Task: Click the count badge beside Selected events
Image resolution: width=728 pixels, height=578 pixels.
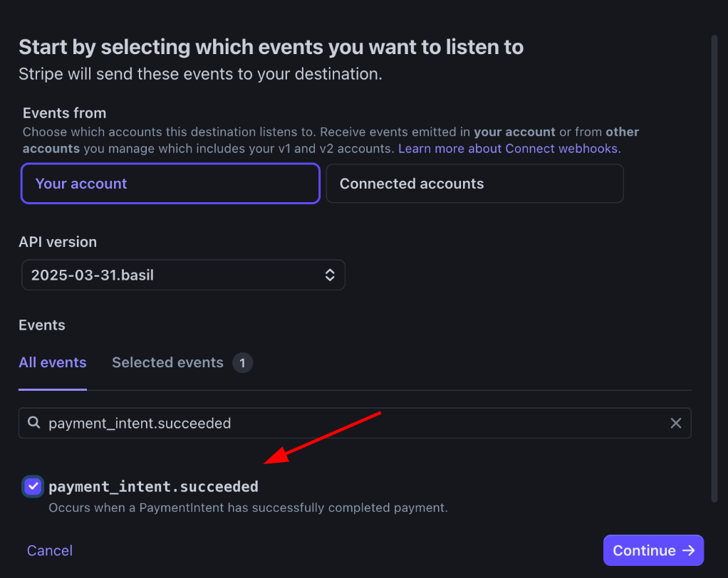Action: coord(242,363)
